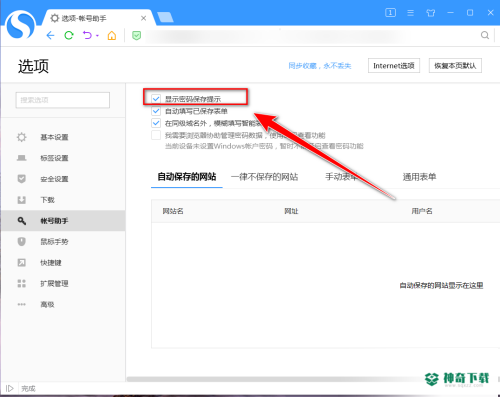Click the tab icon beside 标签设置
Screen dimensions: 500x397
pos(22,158)
